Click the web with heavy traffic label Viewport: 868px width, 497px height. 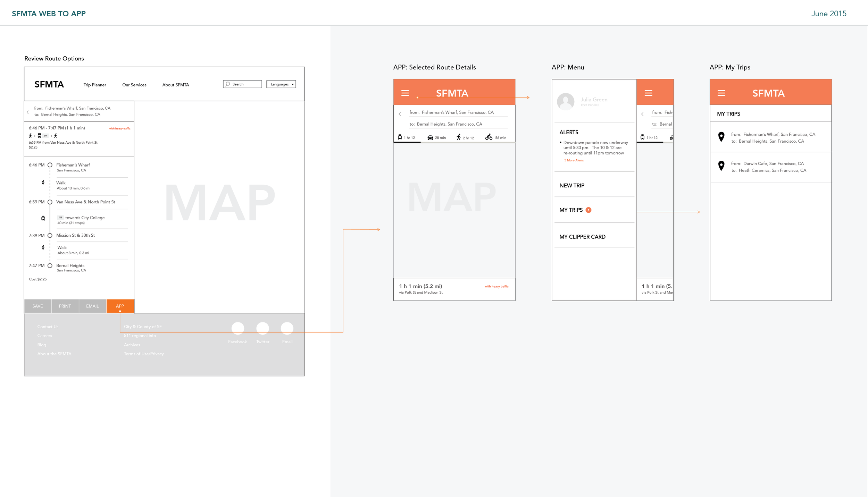pyautogui.click(x=120, y=128)
